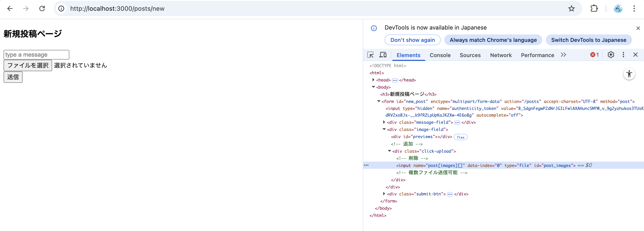
Task: Click the address bar URL
Action: [x=117, y=9]
